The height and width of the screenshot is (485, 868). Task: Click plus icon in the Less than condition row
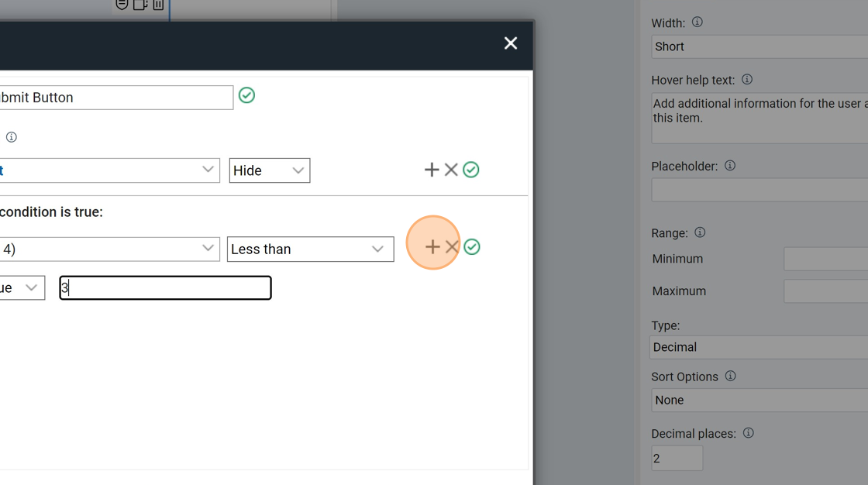(x=432, y=247)
